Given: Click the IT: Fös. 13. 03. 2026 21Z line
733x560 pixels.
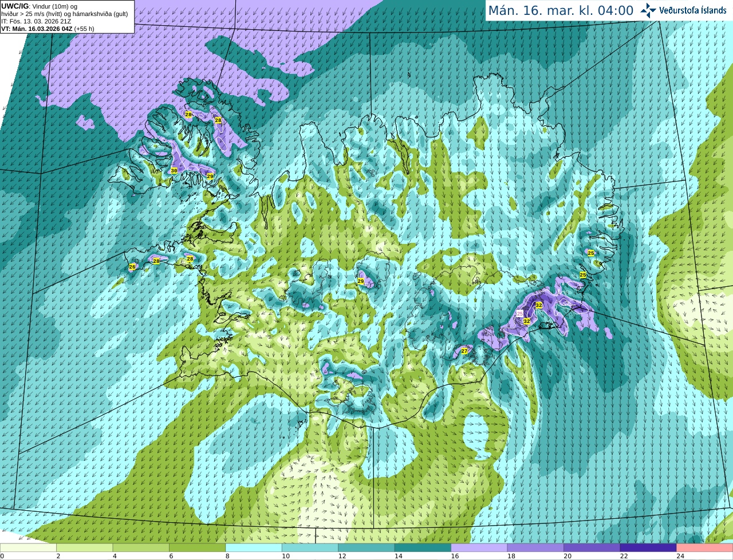Looking at the screenshot, I should pyautogui.click(x=36, y=21).
